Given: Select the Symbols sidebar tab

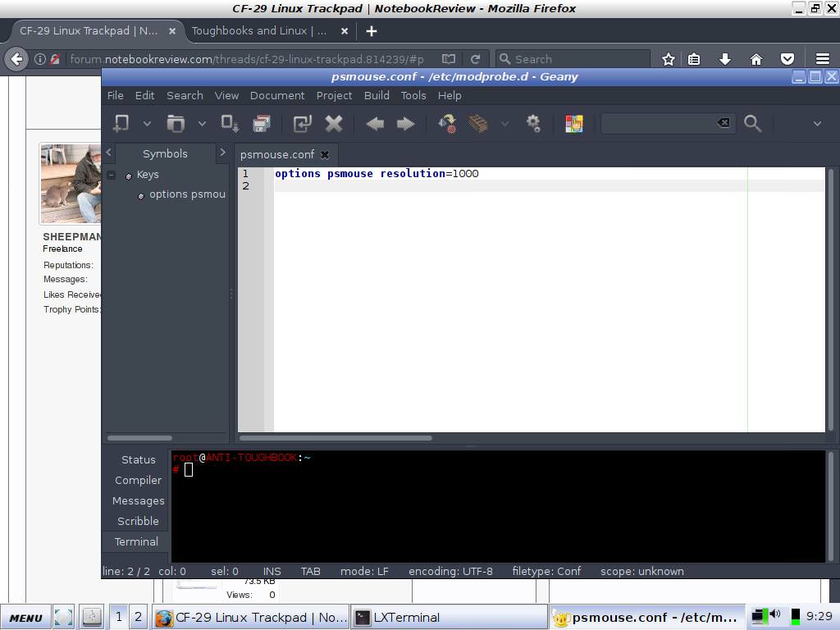Looking at the screenshot, I should 165,153.
